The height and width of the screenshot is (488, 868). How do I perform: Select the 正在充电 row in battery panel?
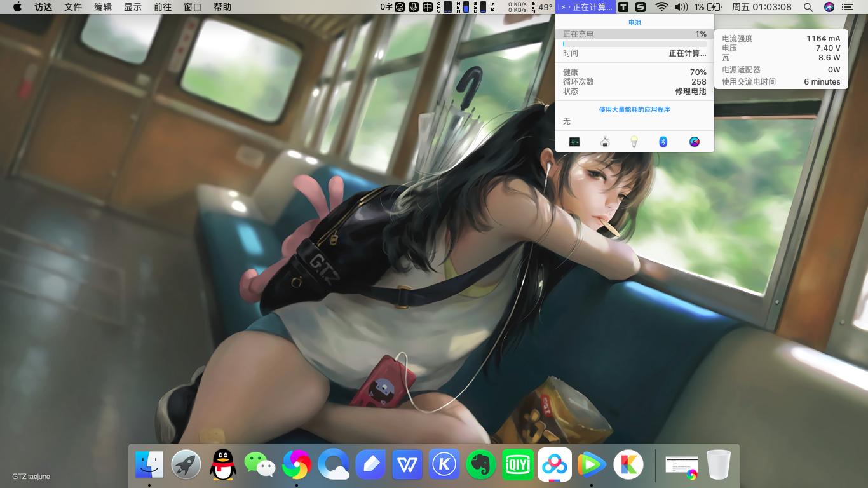[x=634, y=34]
